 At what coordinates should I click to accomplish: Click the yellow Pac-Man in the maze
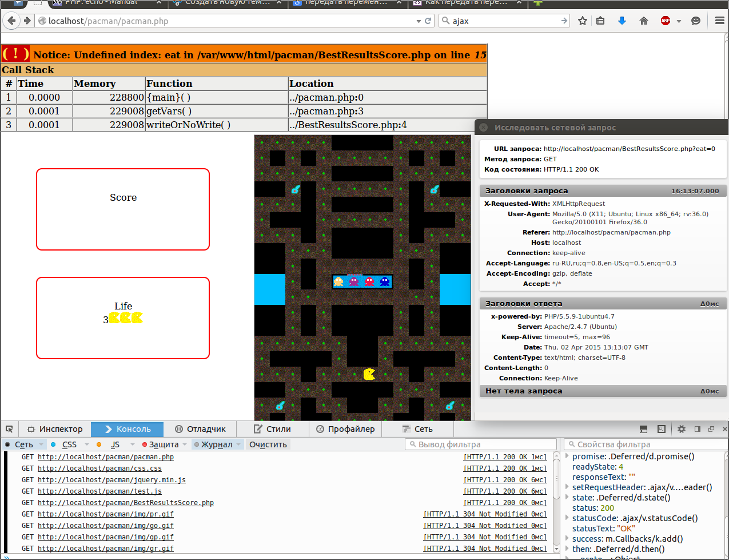(369, 374)
